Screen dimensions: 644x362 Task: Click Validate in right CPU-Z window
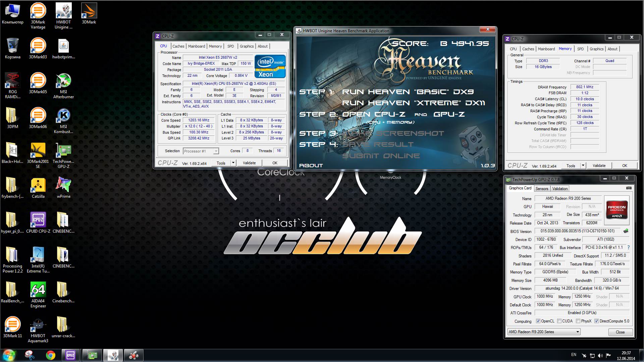pos(599,166)
